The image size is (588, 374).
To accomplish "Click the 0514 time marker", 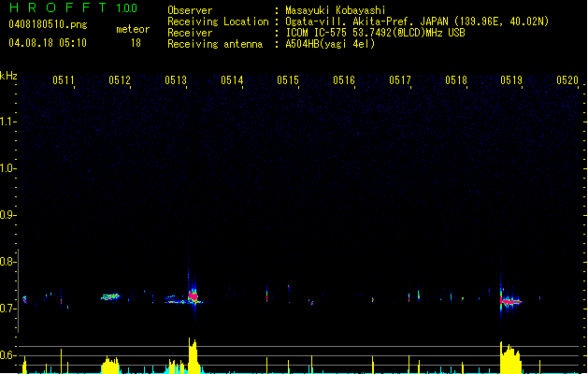I will click(232, 79).
